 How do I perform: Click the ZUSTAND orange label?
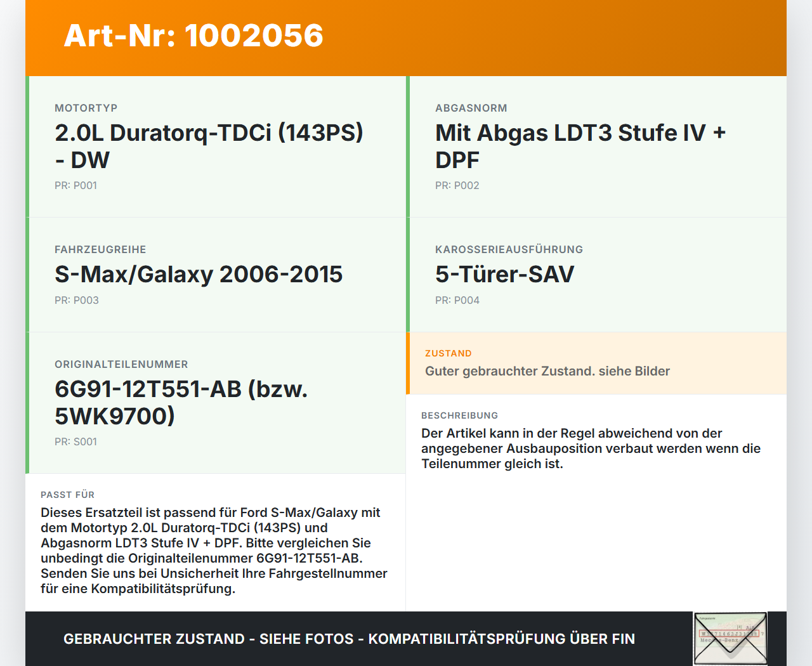pos(448,353)
